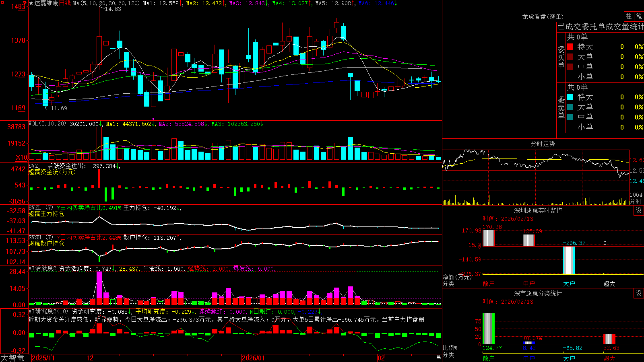This screenshot has height=362, width=644.
Task: Click the magenta MA3: 12.843 value
Action: click(247, 3)
